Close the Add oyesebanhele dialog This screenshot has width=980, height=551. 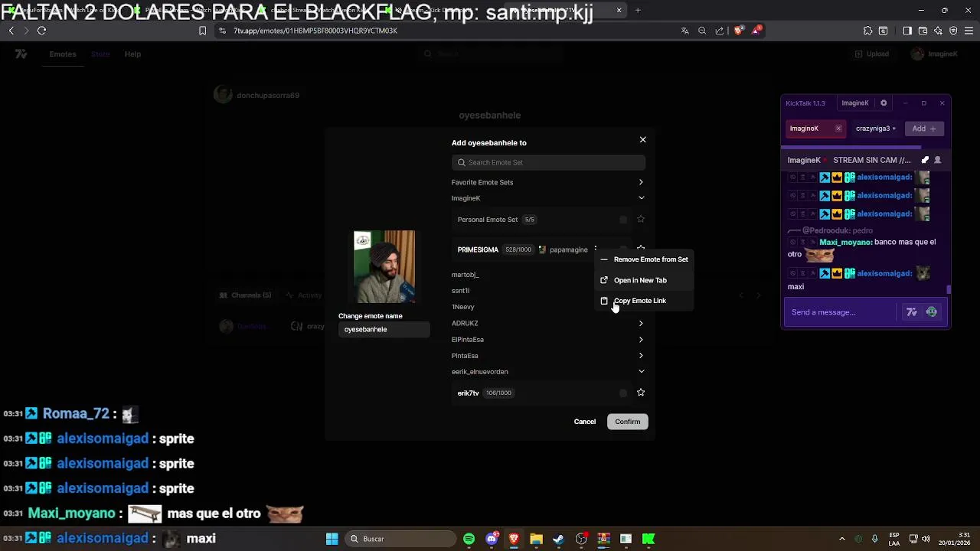[642, 140]
